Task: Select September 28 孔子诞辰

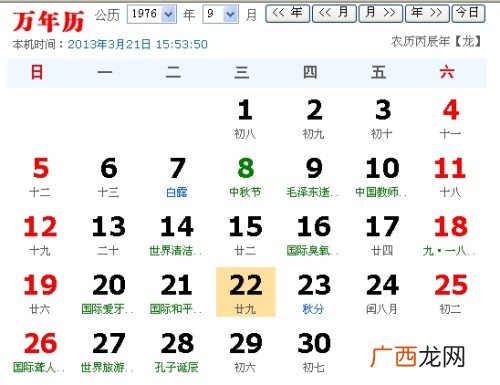Action: [x=177, y=352]
